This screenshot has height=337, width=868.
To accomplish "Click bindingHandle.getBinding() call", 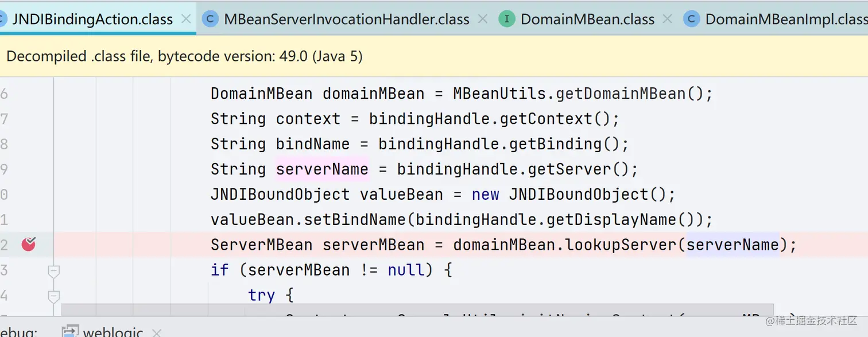I will (498, 144).
